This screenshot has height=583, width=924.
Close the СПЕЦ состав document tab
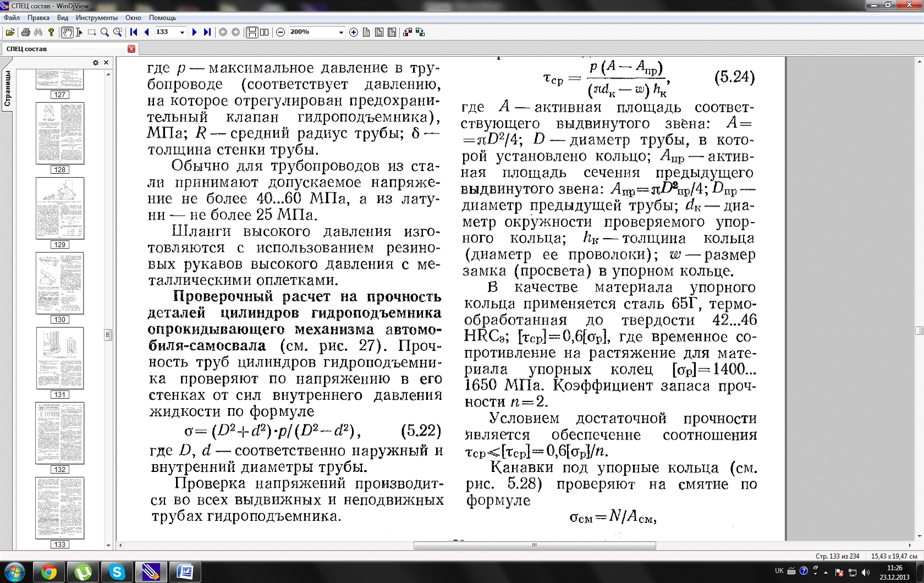point(131,49)
